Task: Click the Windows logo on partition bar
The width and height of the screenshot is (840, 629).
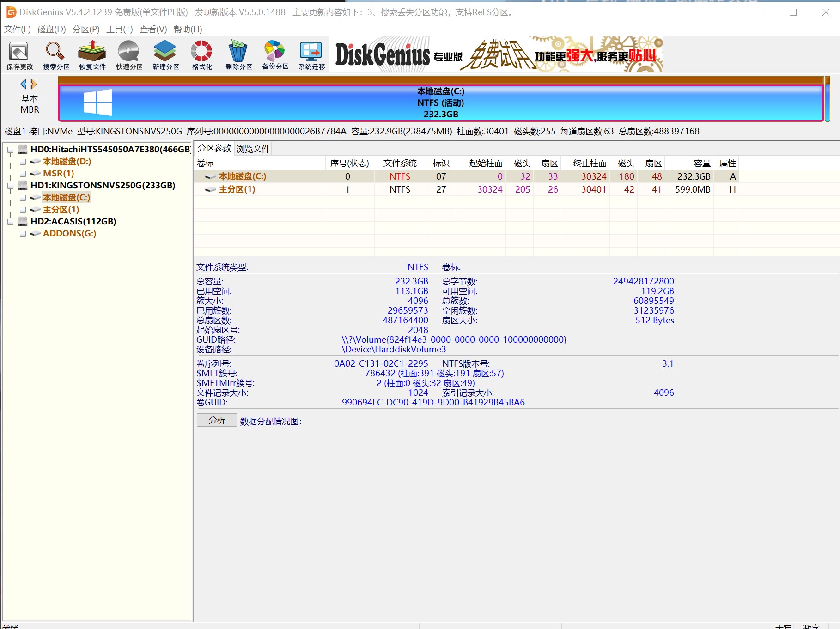Action: [98, 102]
